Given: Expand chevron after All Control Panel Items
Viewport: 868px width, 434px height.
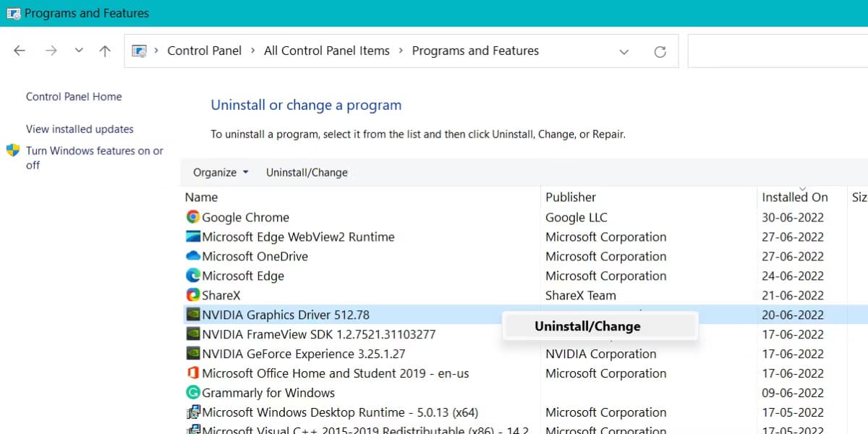Looking at the screenshot, I should tap(401, 51).
